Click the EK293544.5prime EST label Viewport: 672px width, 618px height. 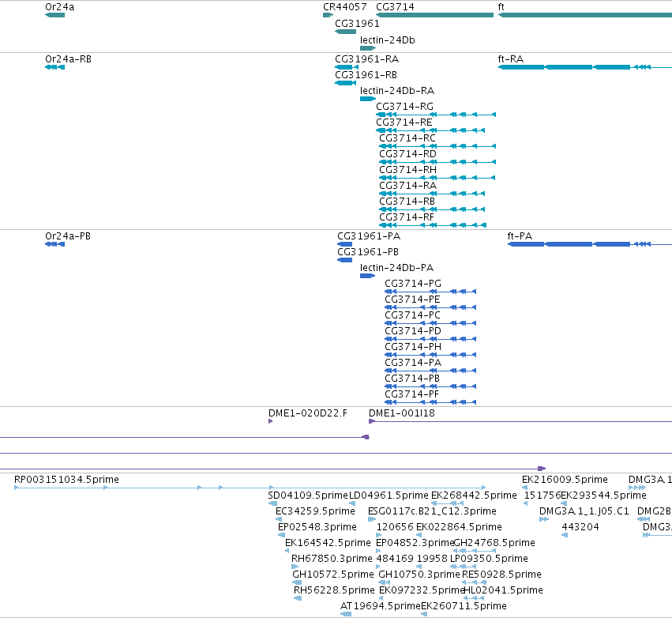603,496
